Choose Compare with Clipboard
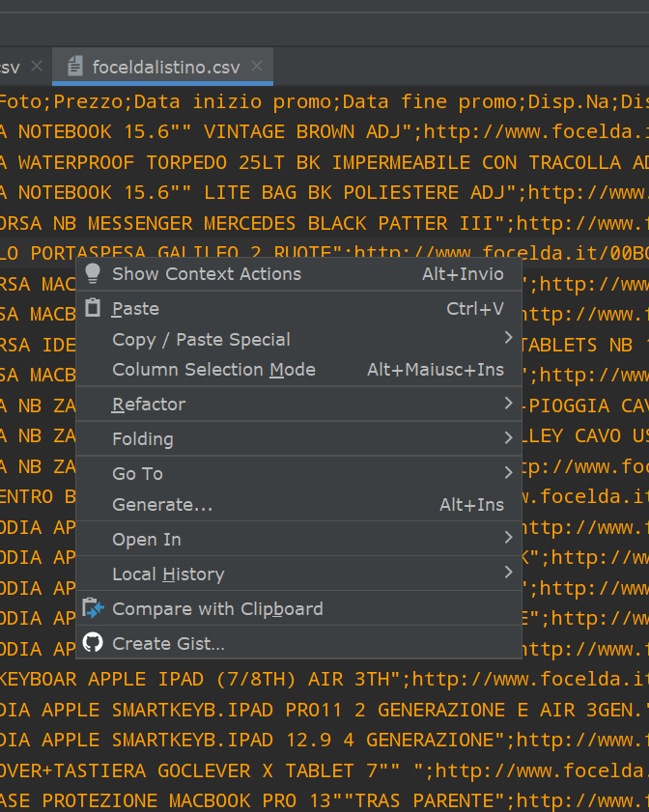 click(298, 608)
